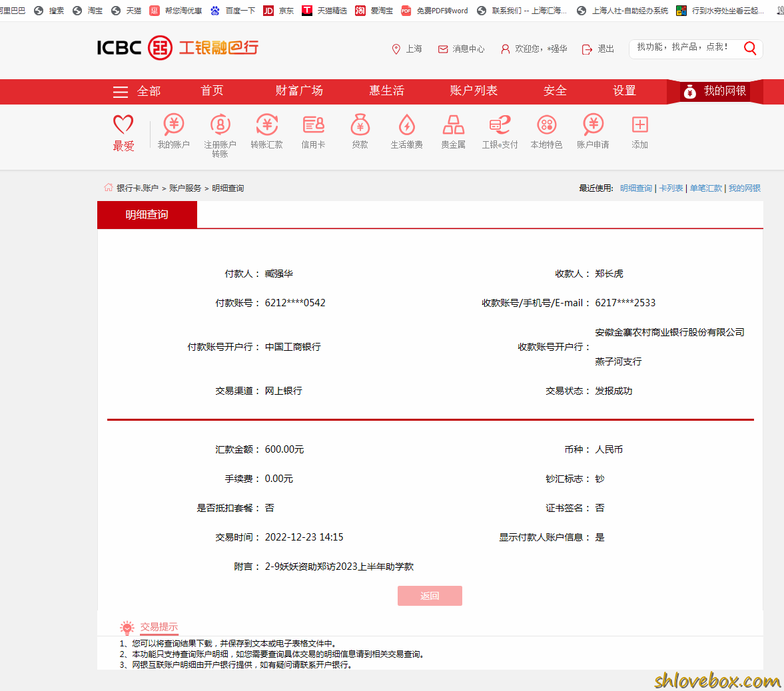The width and height of the screenshot is (784, 691).
Task: Click the 返回 button
Action: [x=430, y=596]
